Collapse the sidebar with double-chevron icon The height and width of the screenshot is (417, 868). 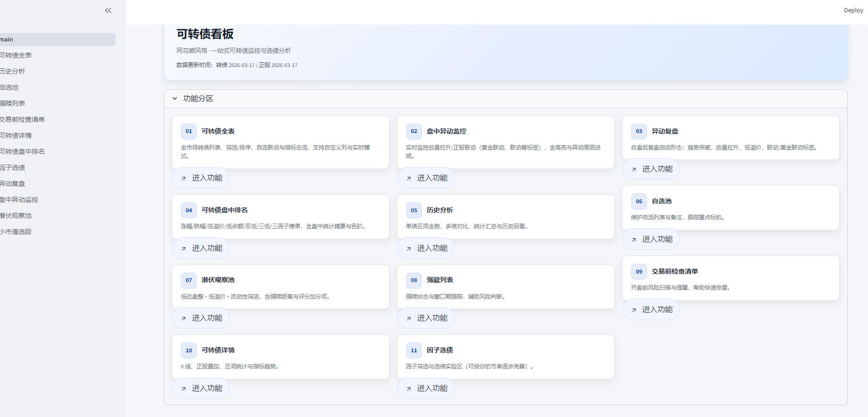[108, 10]
